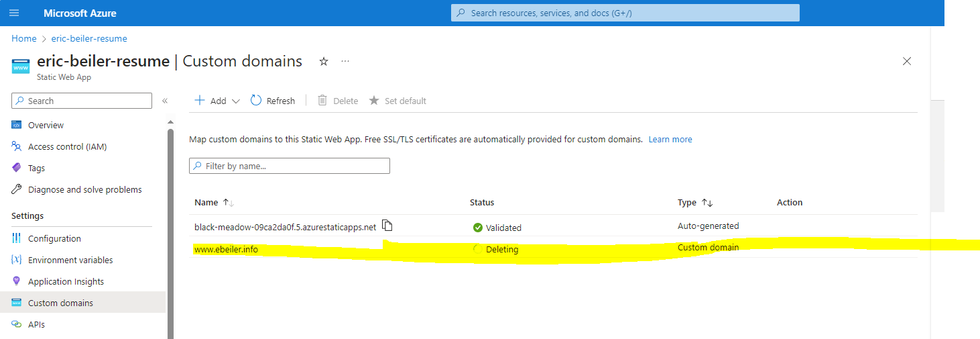Click the Status column header
This screenshot has width=980, height=339.
(482, 202)
